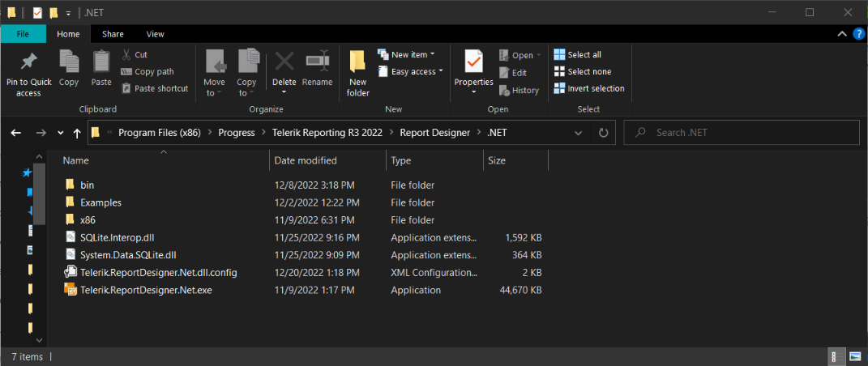Expand the New item menu
The width and height of the screenshot is (868, 366).
tap(406, 55)
